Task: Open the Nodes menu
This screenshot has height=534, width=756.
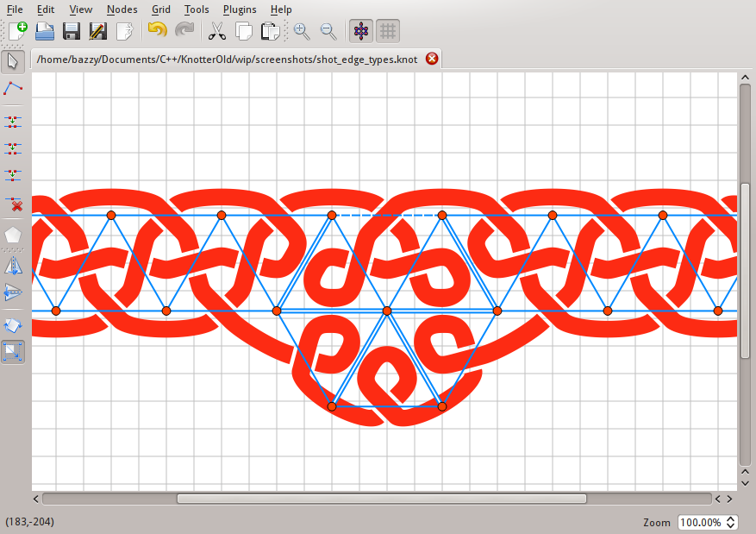Action: (122, 9)
